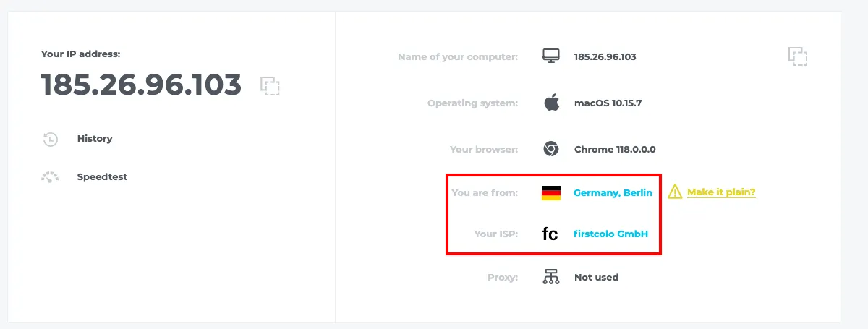Click the copy icon beside computer name row

click(x=797, y=56)
